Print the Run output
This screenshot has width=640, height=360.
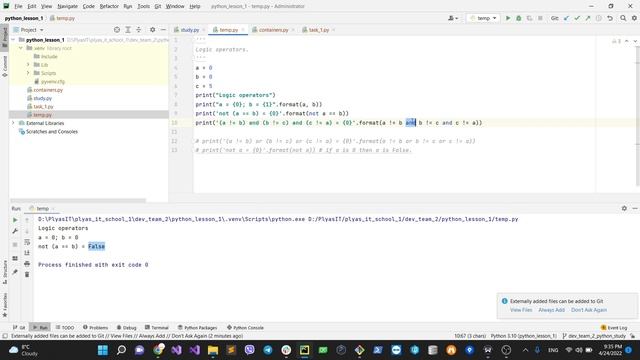click(27, 264)
